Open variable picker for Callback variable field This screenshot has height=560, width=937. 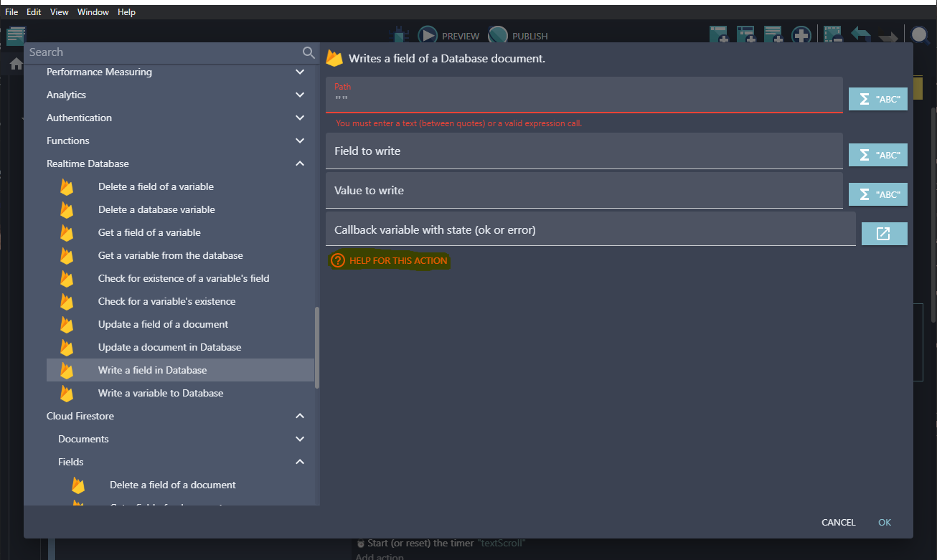coord(884,234)
